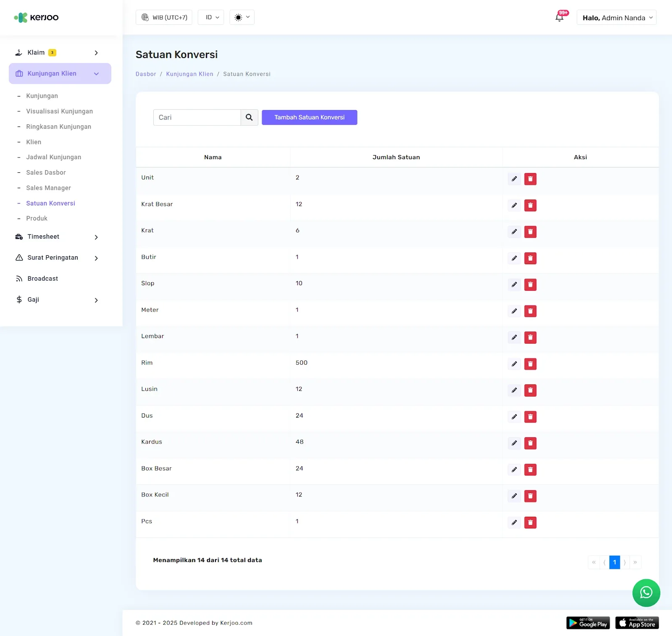672x636 pixels.
Task: Open Sales Manager page
Action: [49, 188]
